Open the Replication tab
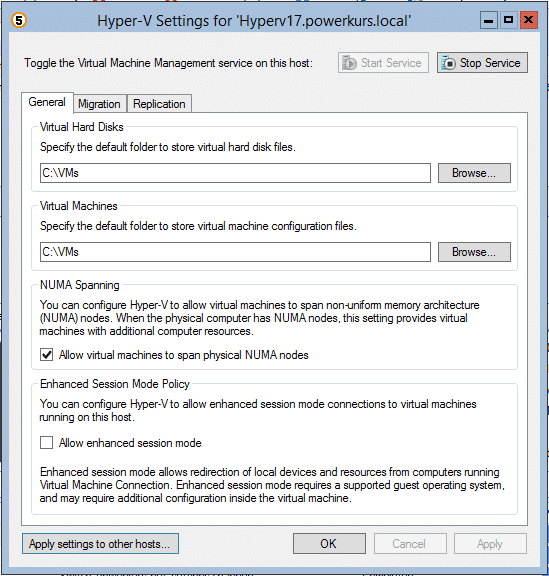 pyautogui.click(x=159, y=104)
